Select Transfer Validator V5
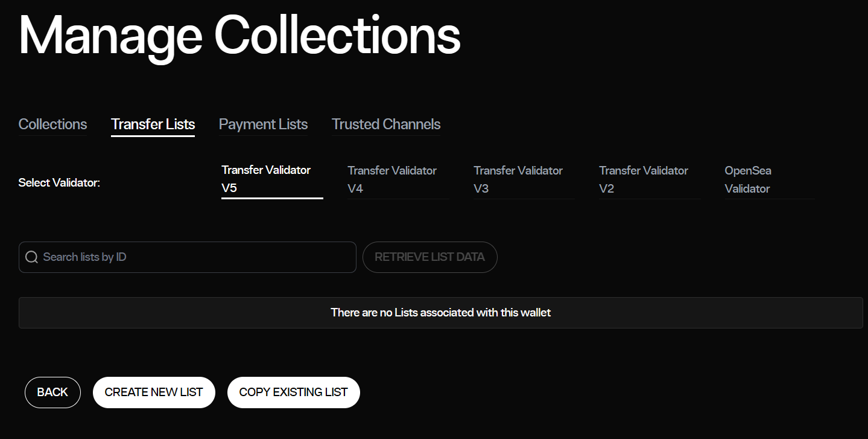Screen dimensions: 868x439 266,179
